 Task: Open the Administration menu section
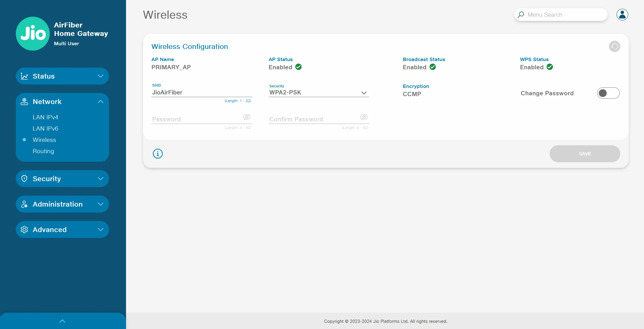62,204
